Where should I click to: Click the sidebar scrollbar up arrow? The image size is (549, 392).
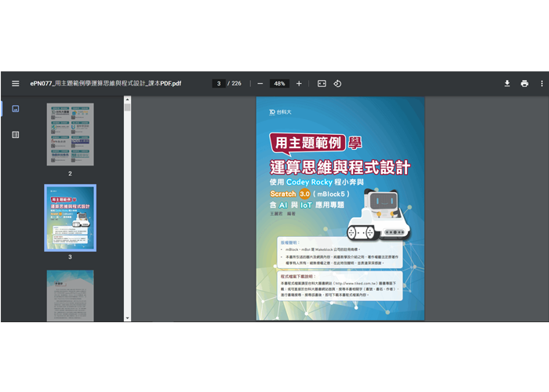coord(127,100)
